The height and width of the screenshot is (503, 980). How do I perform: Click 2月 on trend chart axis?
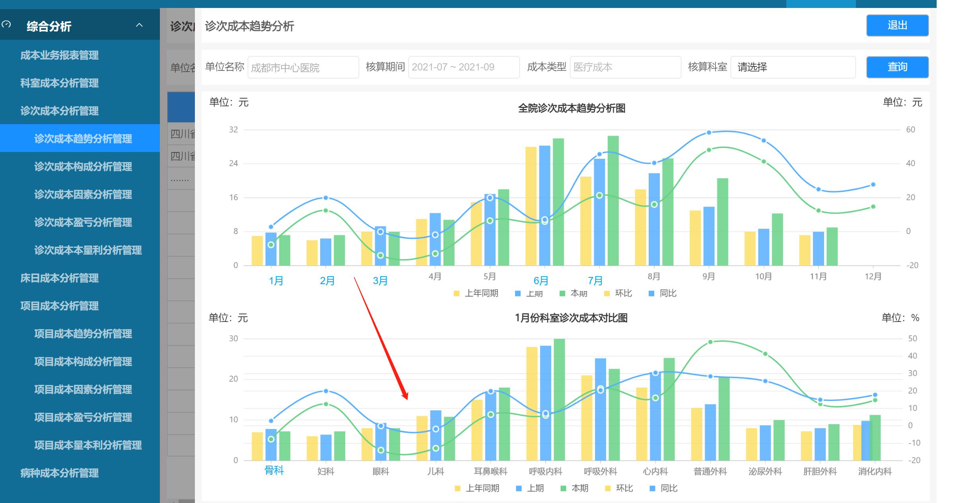coord(327,281)
